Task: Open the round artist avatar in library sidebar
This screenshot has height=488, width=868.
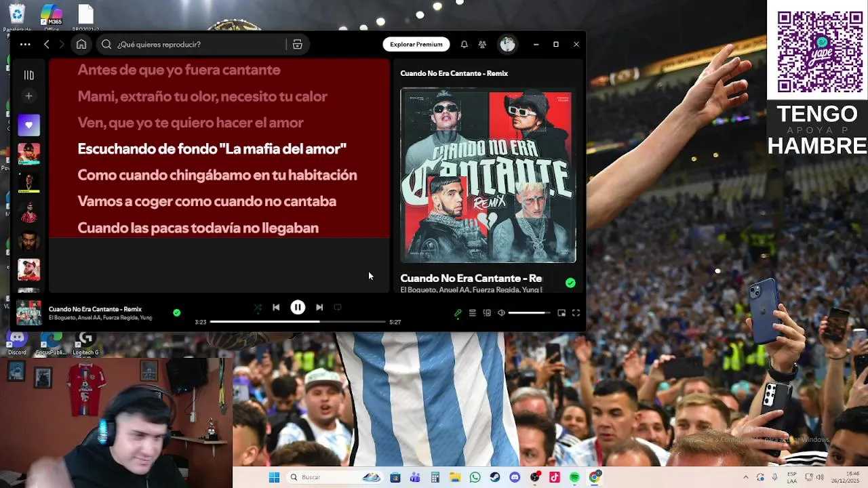Action: (28, 241)
